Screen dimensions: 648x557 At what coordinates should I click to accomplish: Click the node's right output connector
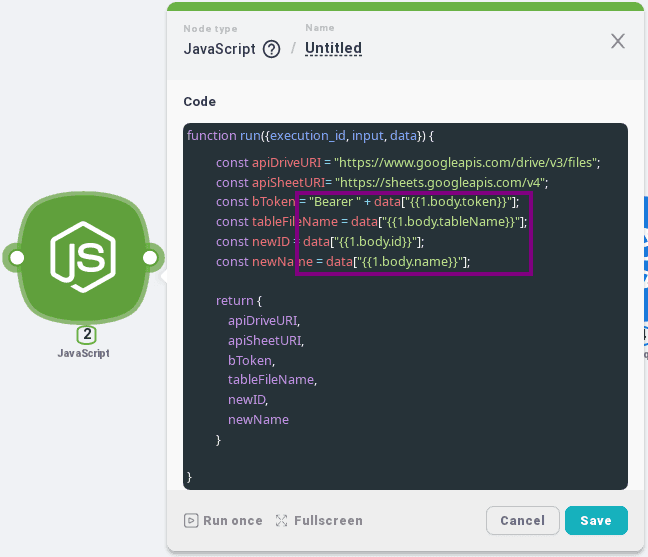pyautogui.click(x=149, y=258)
